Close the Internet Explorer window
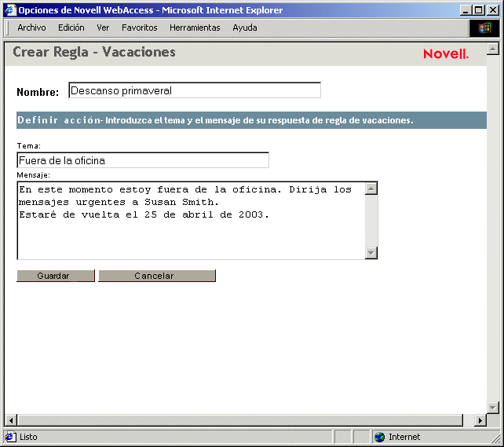This screenshot has height=447, width=504. [493, 10]
